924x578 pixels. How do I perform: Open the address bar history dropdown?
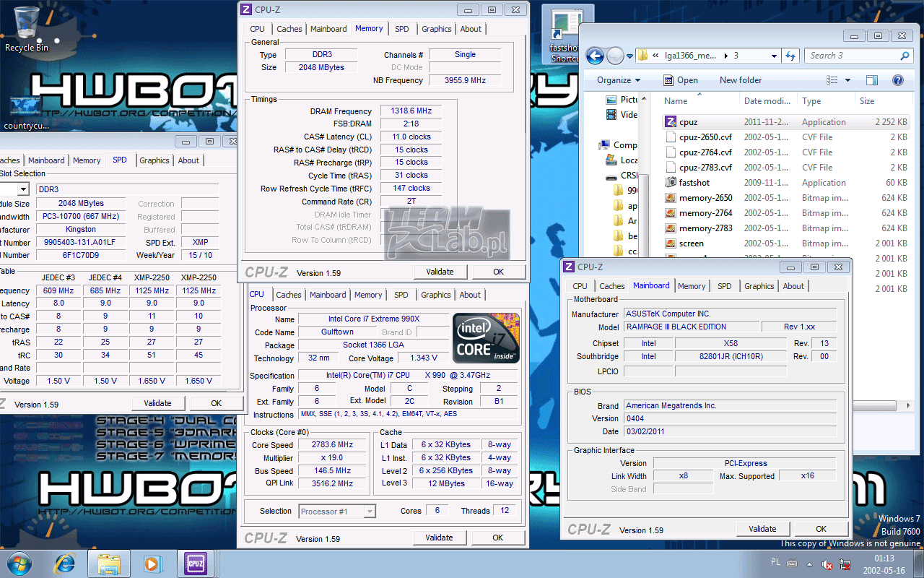774,56
